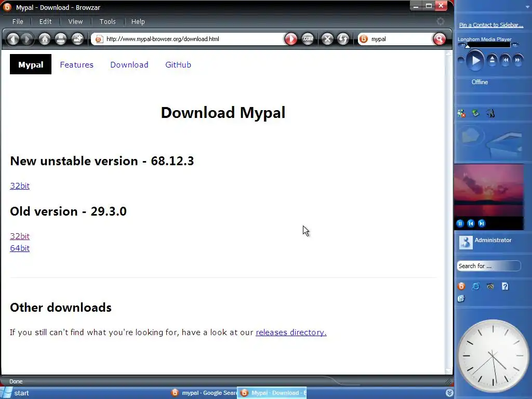
Task: Expand the arrow at the sidebar bottom
Action: coord(449,393)
